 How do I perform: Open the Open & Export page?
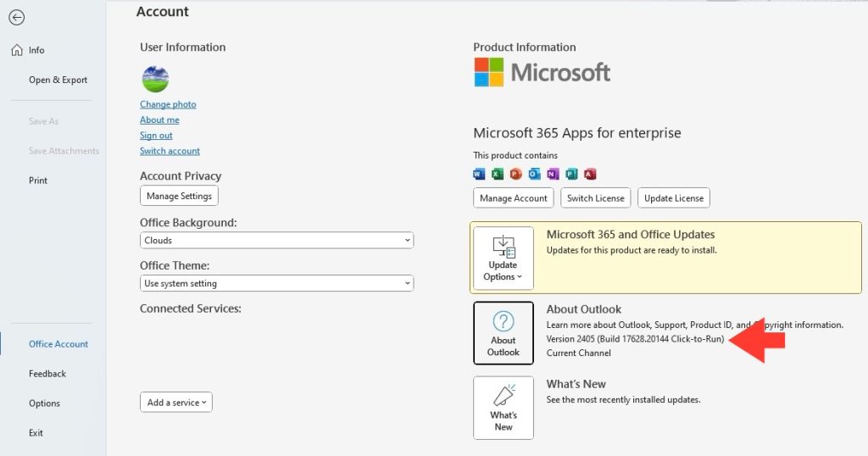coord(58,81)
